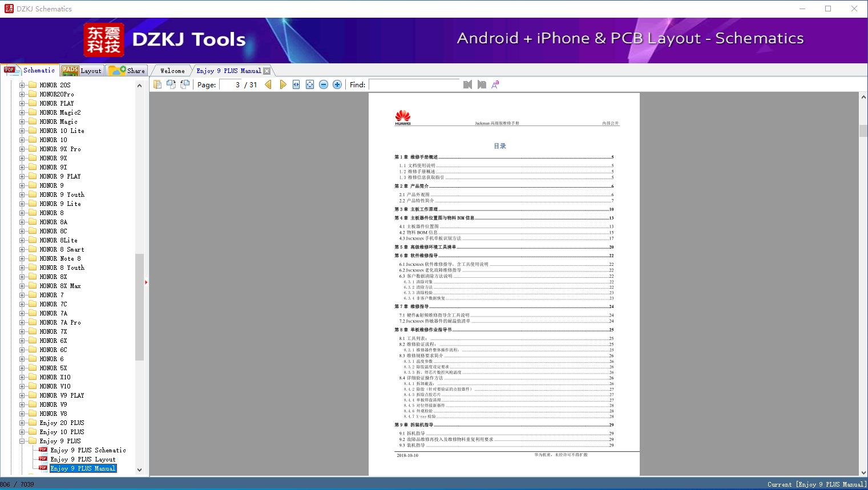Find the previous search match
This screenshot has height=490, width=868.
click(468, 84)
